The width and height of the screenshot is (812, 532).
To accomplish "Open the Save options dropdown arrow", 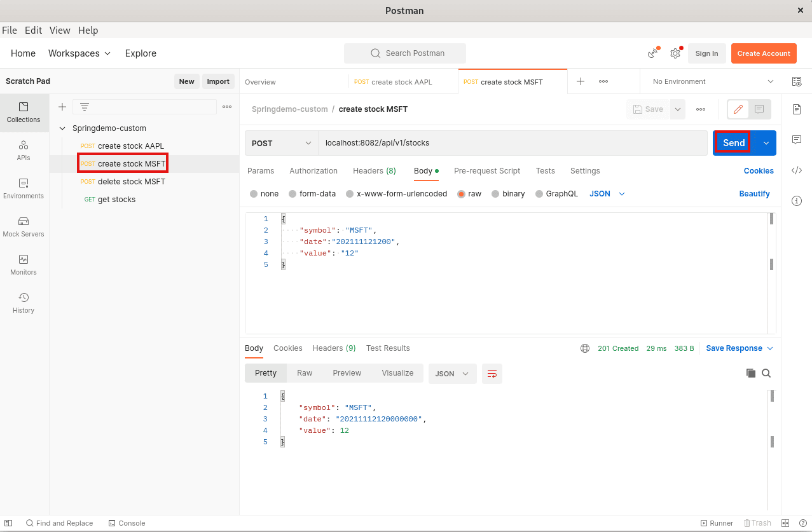I will tap(678, 109).
